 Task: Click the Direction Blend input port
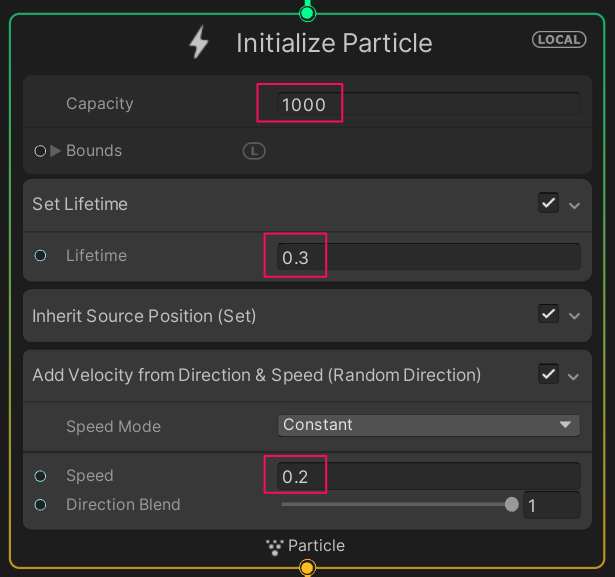[40, 505]
